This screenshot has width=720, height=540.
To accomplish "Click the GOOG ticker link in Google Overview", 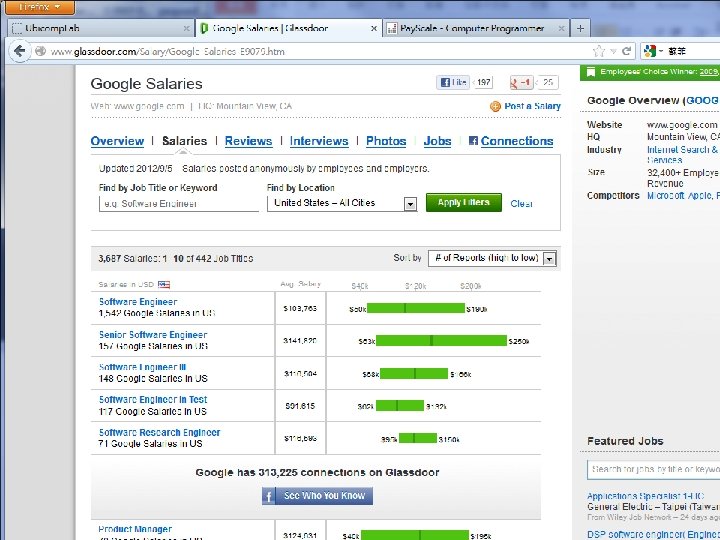I will point(702,101).
